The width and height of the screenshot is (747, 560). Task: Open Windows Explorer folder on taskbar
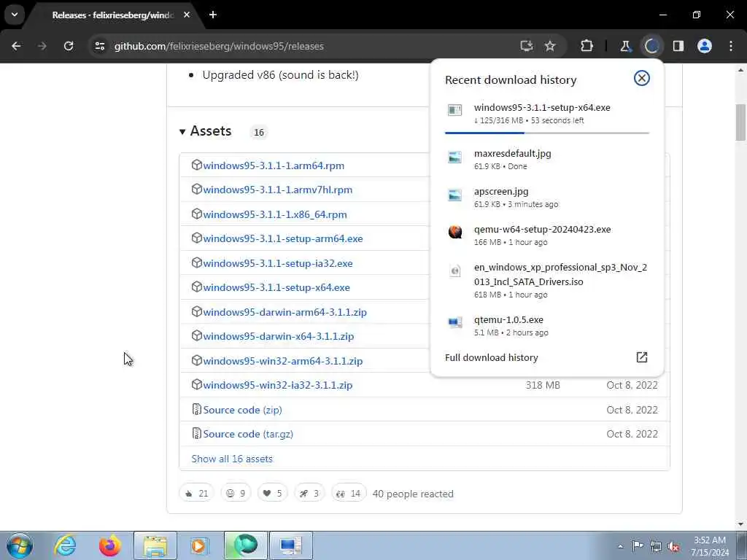coord(155,545)
